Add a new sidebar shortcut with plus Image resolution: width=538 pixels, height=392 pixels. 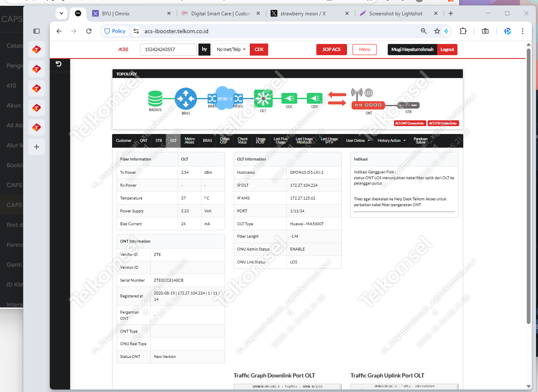(x=37, y=147)
